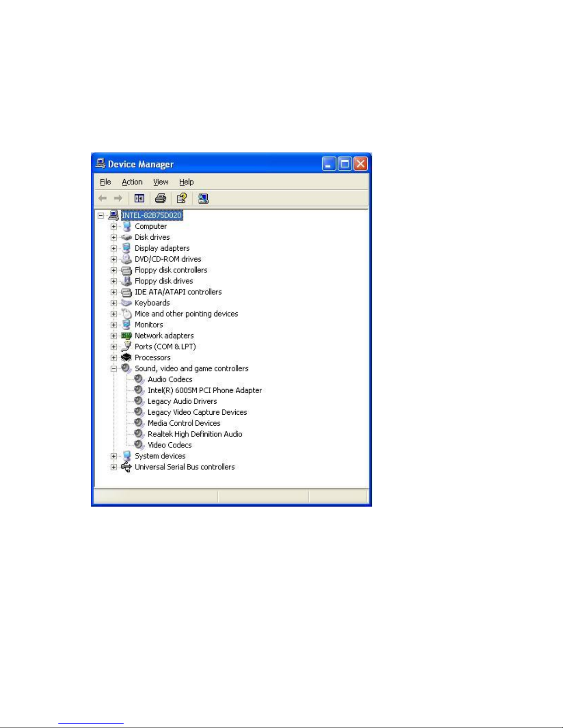Select the INTEL-82B75D020 computer name

pyautogui.click(x=152, y=215)
